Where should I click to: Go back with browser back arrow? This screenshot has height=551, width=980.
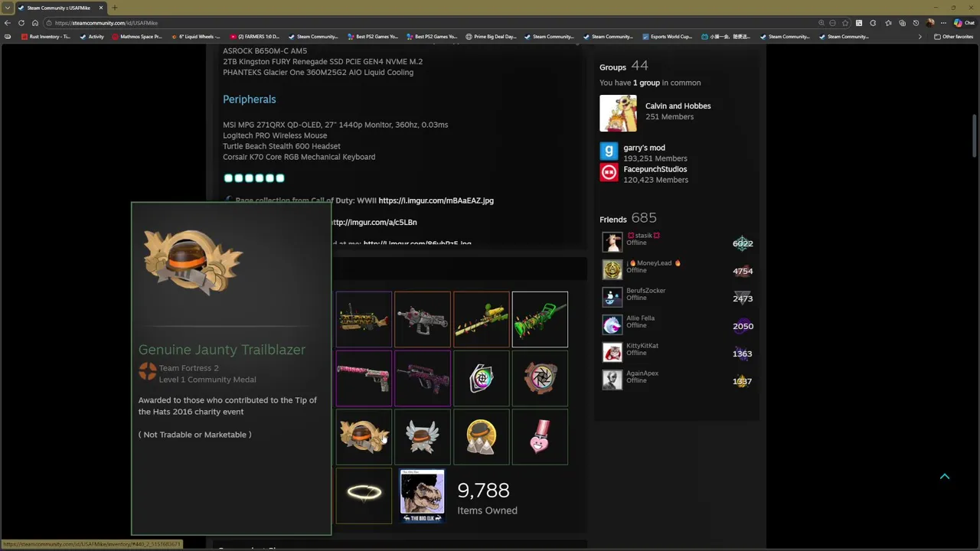click(x=8, y=23)
